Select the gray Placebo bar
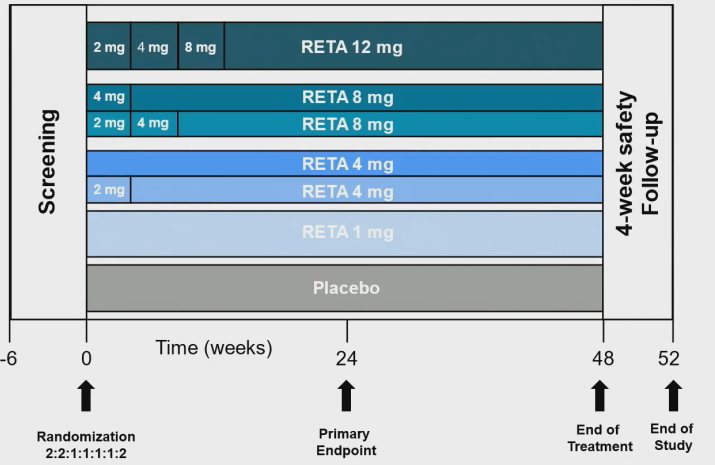715x465 pixels. 345,288
